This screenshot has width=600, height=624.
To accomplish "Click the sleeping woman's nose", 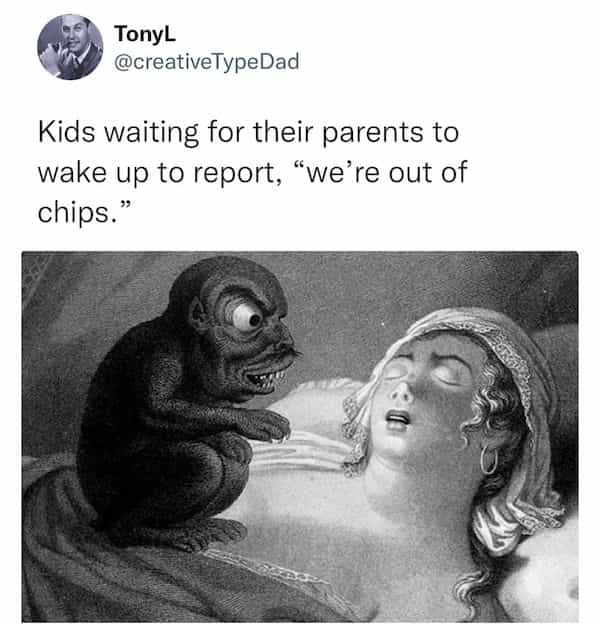I will pyautogui.click(x=401, y=392).
